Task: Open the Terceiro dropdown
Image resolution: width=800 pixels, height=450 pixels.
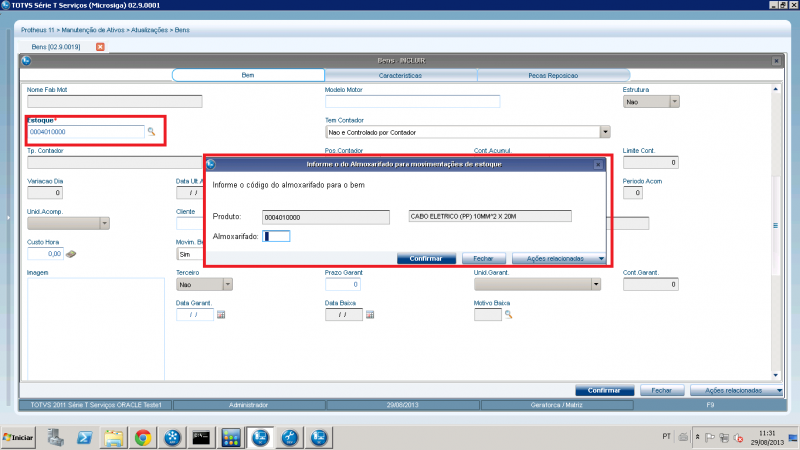Action: tap(228, 284)
